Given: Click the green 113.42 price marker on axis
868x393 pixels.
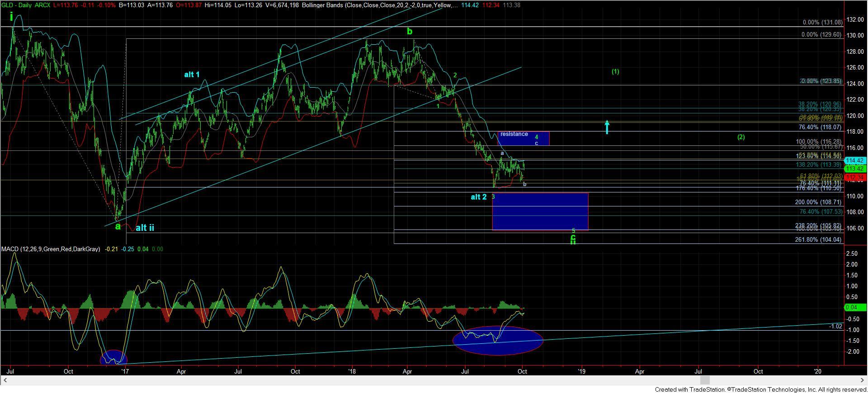Looking at the screenshot, I should 855,168.
